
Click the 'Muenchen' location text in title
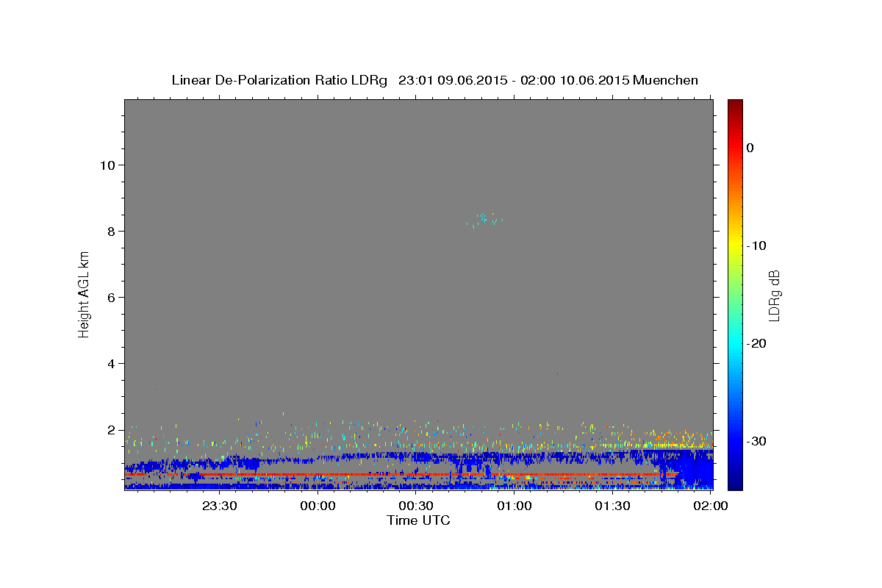(666, 80)
